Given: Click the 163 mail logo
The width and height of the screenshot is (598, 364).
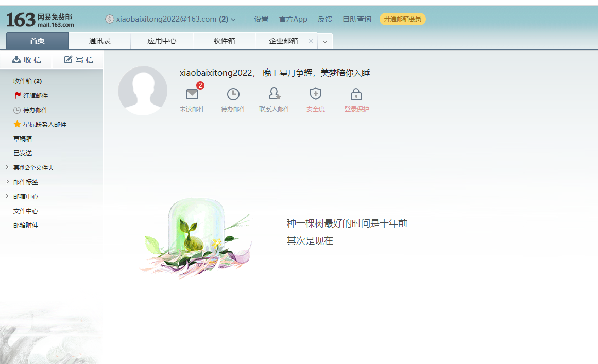Looking at the screenshot, I should [x=40, y=20].
